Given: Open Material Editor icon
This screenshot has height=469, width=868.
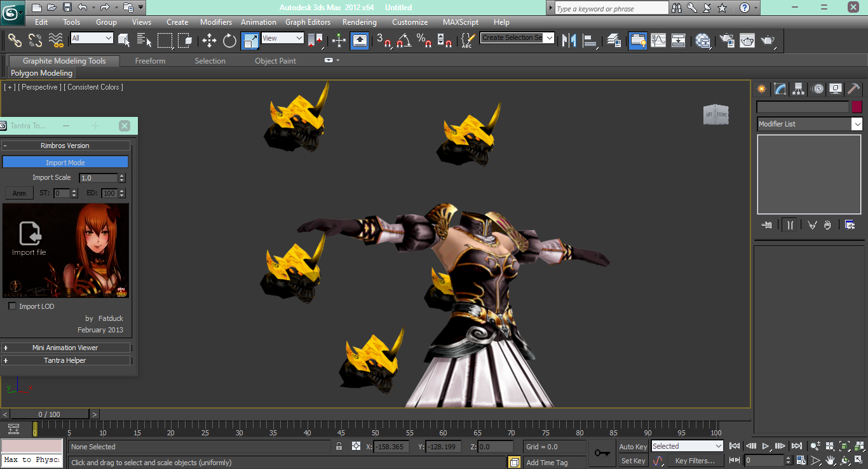Looking at the screenshot, I should click(703, 40).
